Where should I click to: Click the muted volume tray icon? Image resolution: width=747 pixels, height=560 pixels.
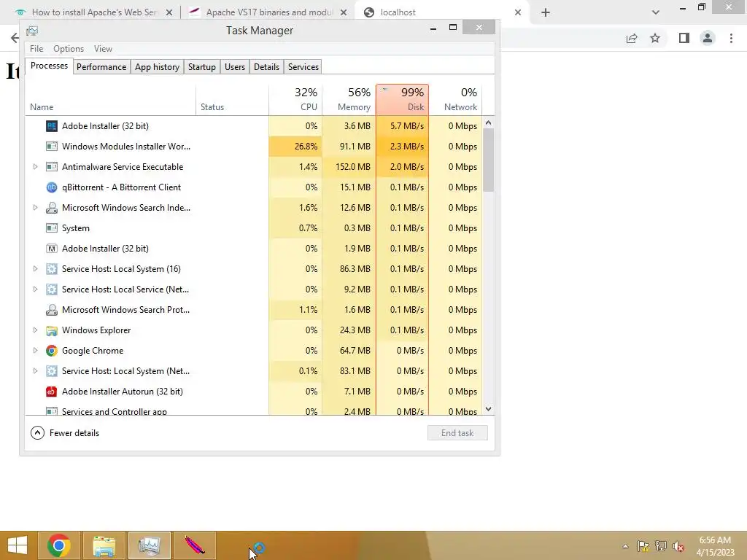coord(678,546)
